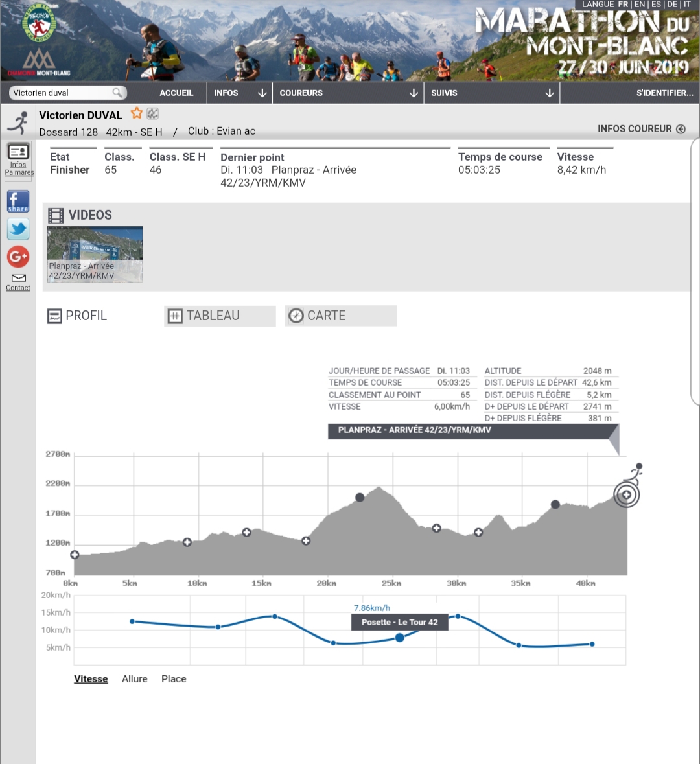This screenshot has width=700, height=764.
Task: Share via Google Plus icon
Action: 18,257
